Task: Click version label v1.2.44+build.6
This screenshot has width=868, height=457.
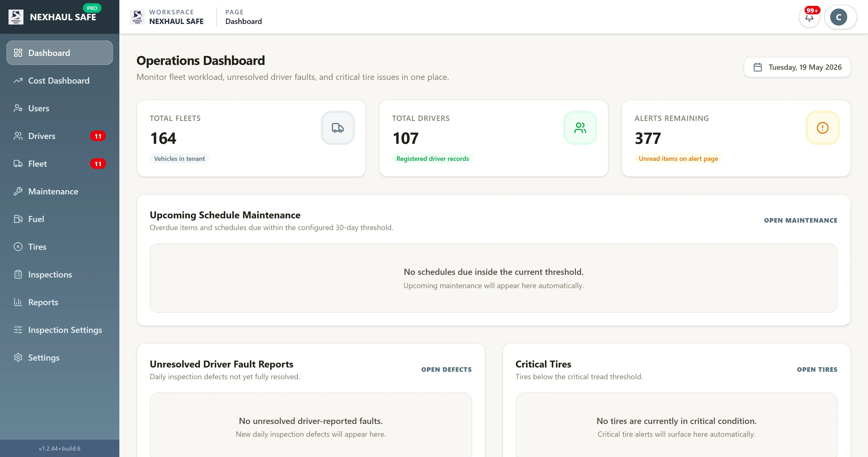Action: [60, 448]
